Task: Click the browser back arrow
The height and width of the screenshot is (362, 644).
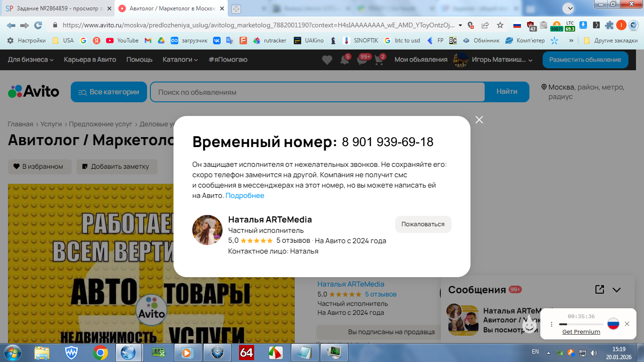Action: pos(11,25)
